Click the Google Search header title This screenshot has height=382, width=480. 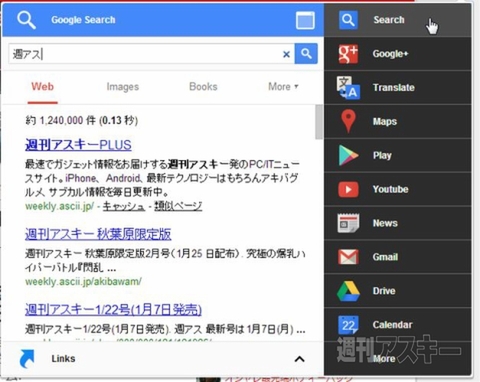(x=83, y=20)
